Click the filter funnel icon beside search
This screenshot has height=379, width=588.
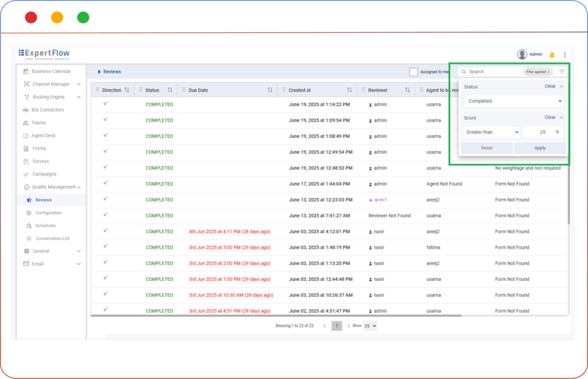click(x=562, y=72)
